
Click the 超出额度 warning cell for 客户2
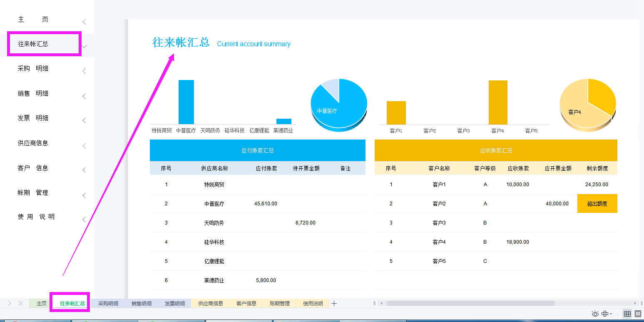(597, 204)
